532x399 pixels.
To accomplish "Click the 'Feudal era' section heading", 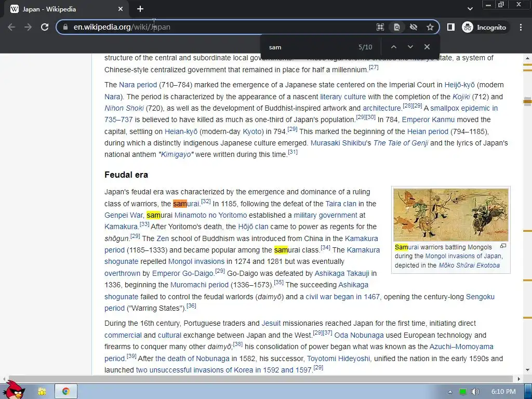I will click(x=126, y=175).
